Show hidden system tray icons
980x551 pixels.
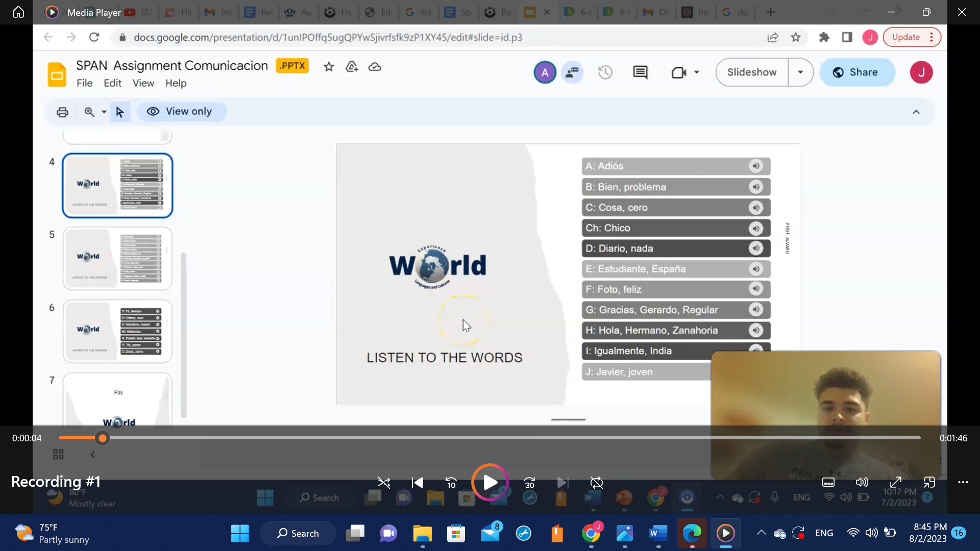click(761, 533)
